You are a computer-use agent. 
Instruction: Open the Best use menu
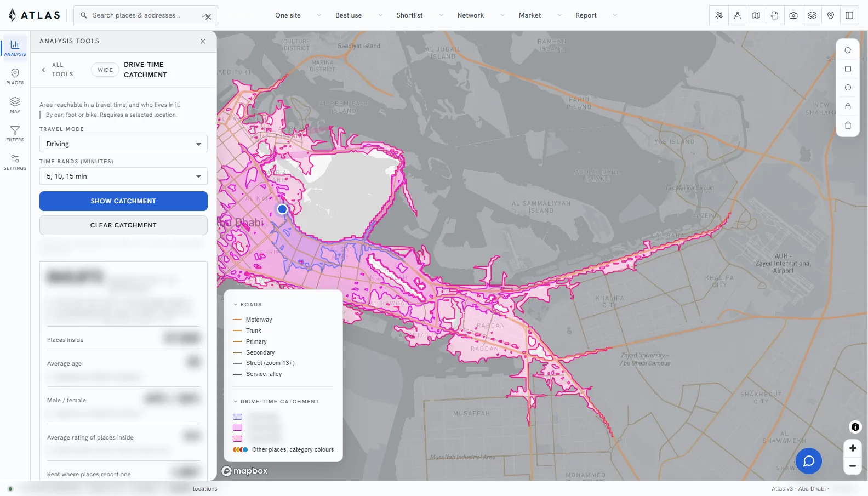tap(359, 15)
